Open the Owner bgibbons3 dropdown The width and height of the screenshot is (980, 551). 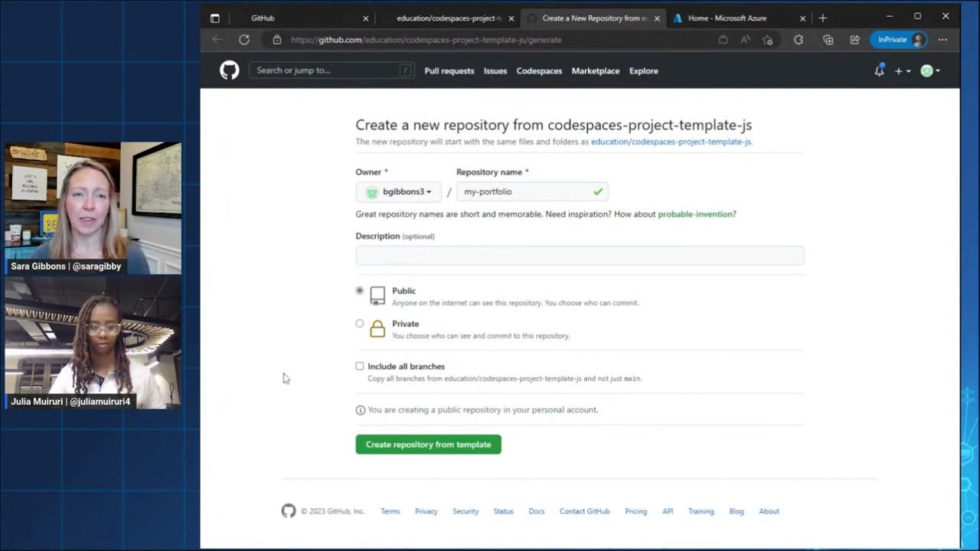[x=398, y=191]
